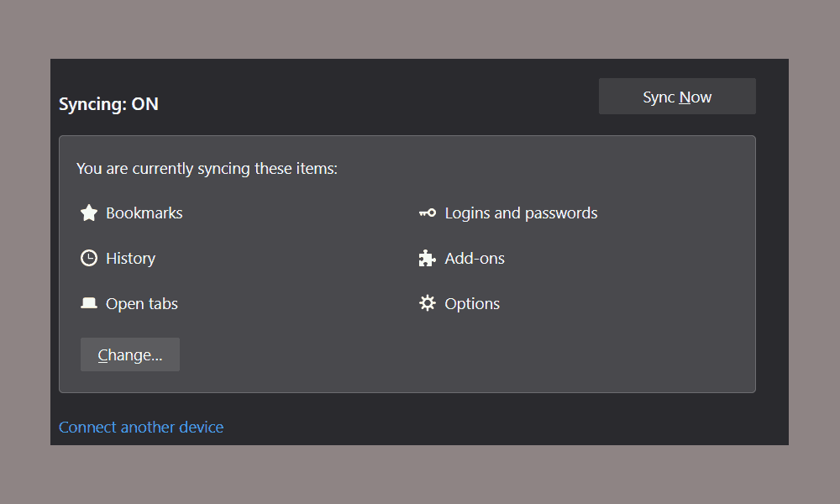840x504 pixels.
Task: Click the Logins and passwords label
Action: point(521,213)
